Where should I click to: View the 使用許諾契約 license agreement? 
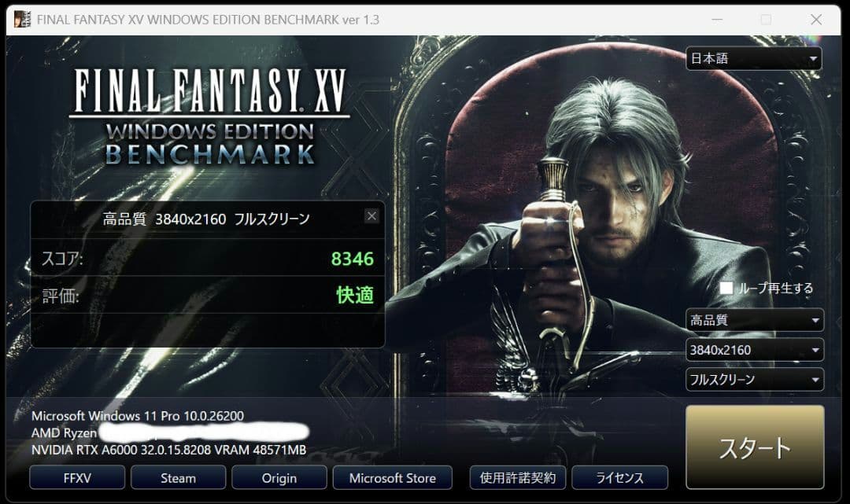point(518,477)
